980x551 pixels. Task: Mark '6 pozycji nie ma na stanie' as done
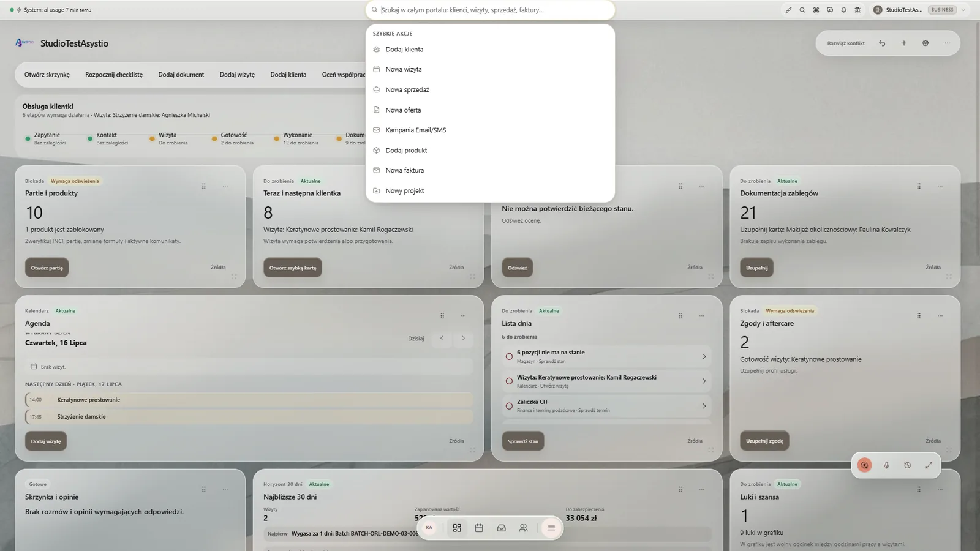pos(509,356)
